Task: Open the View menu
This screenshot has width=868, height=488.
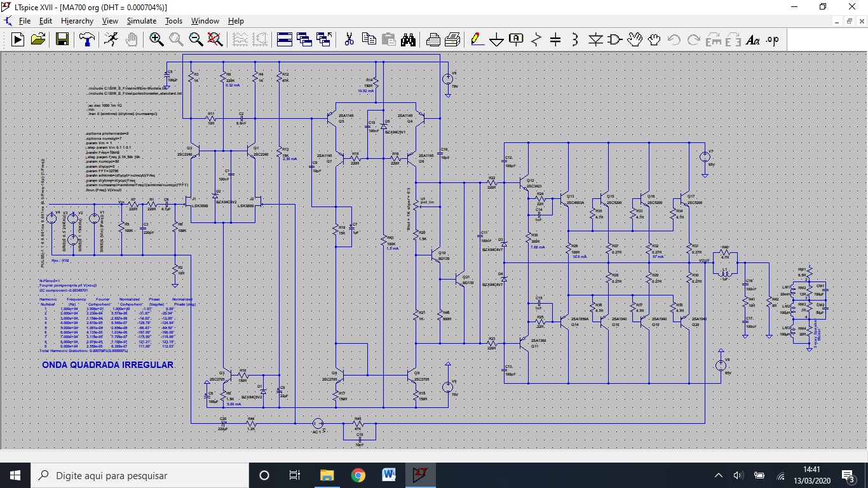Action: coord(110,21)
